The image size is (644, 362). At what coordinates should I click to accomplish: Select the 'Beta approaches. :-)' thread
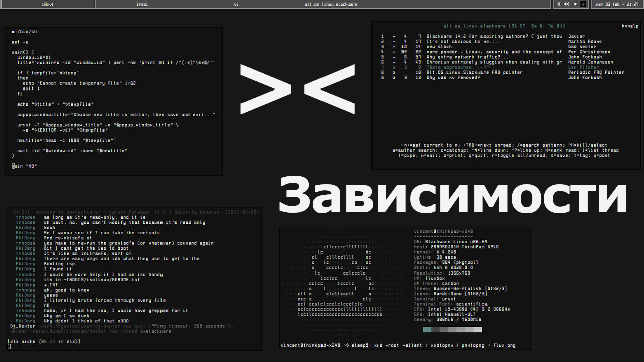(x=457, y=67)
